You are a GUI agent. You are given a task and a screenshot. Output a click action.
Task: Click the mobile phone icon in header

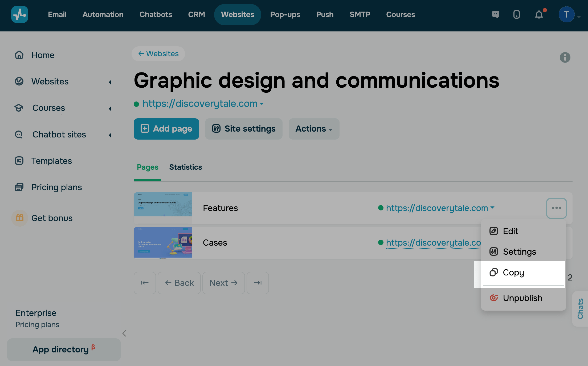pyautogui.click(x=516, y=14)
